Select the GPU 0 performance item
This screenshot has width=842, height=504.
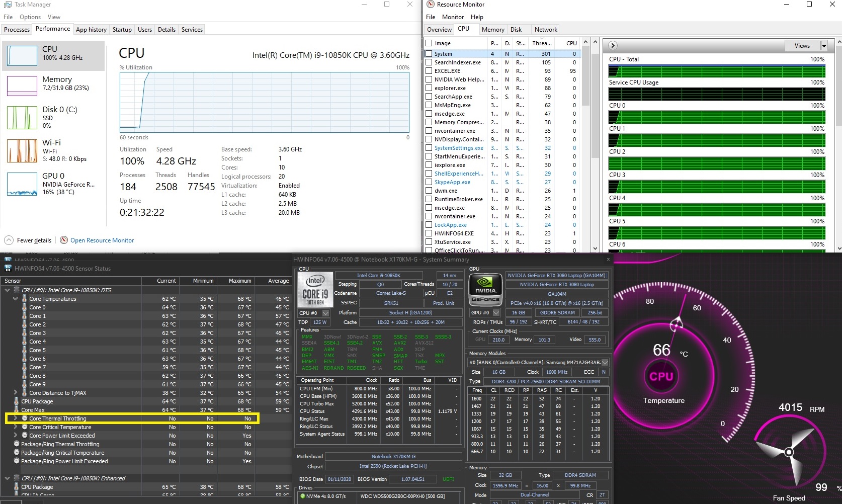coord(53,184)
